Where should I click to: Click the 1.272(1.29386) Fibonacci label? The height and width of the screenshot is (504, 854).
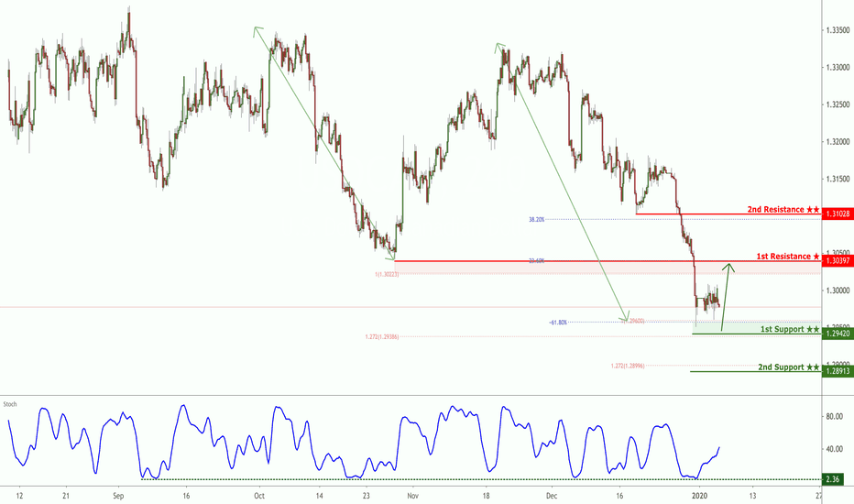(382, 336)
